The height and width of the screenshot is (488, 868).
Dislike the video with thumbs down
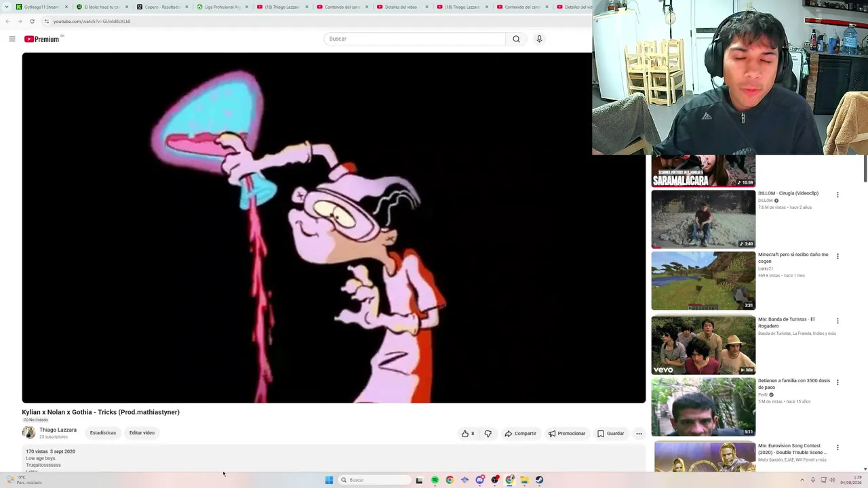488,434
